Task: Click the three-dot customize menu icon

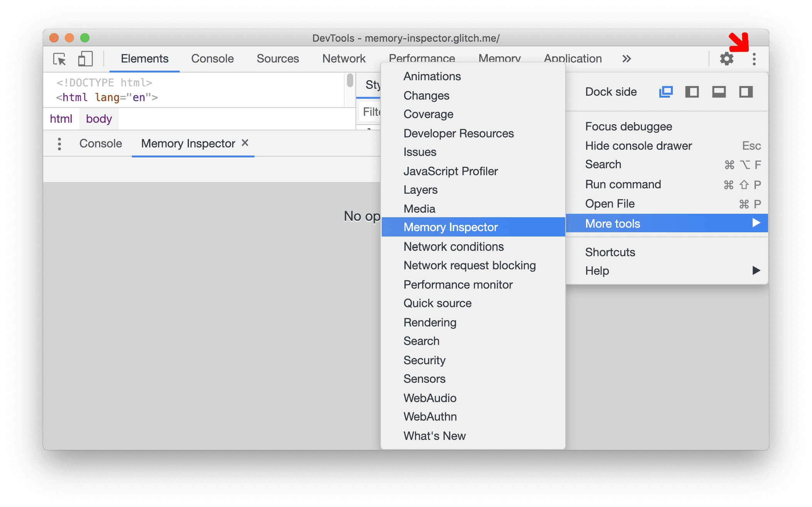Action: [x=754, y=59]
